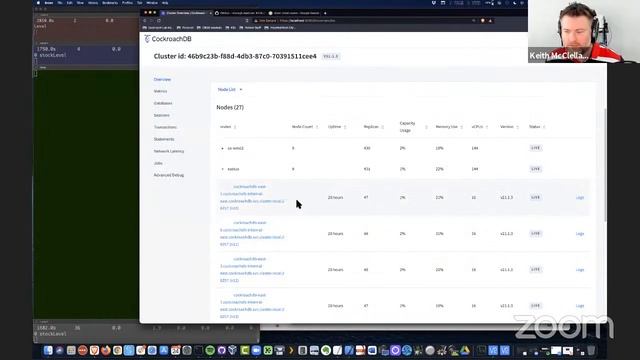Sort table by vCPUs column
Viewport: 640px width, 360px height.
click(480, 127)
